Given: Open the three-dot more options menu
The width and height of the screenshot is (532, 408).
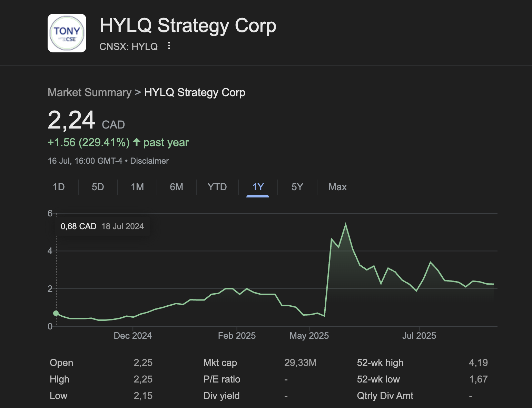Looking at the screenshot, I should [169, 46].
